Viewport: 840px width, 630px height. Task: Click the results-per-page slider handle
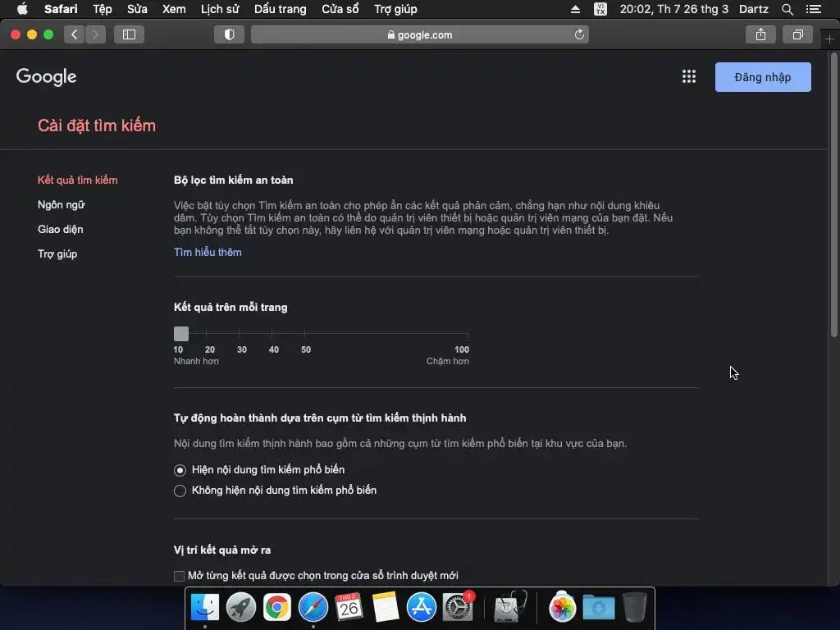[x=181, y=334]
